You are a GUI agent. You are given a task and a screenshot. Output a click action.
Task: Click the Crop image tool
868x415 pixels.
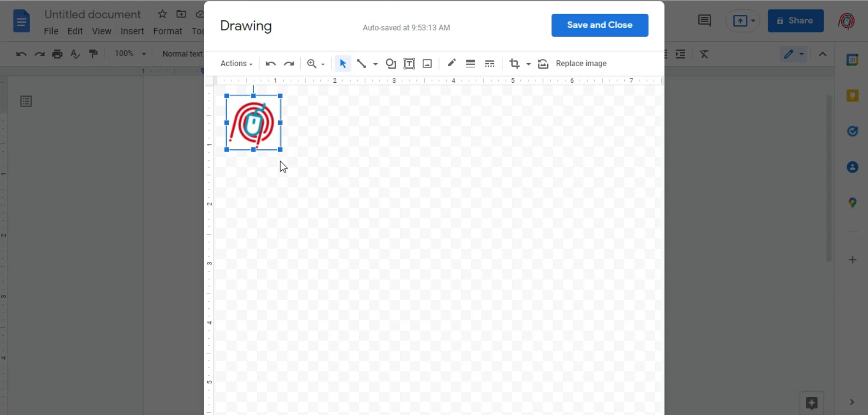point(515,64)
